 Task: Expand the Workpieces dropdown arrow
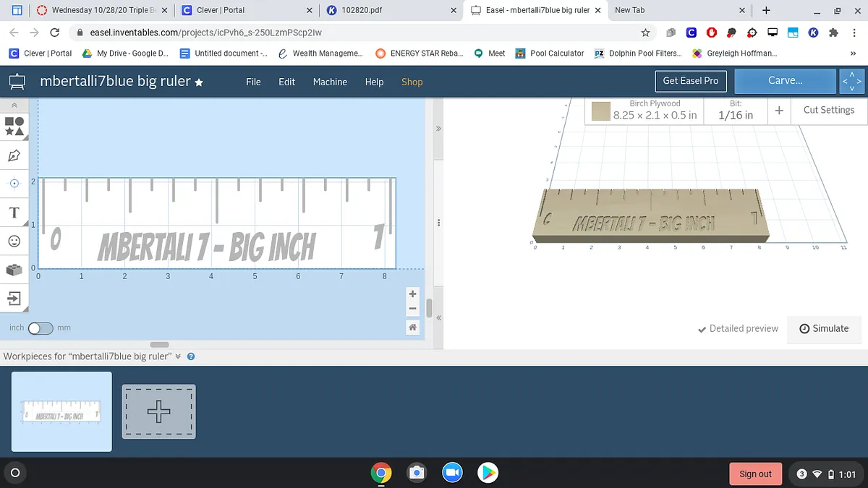pos(178,356)
